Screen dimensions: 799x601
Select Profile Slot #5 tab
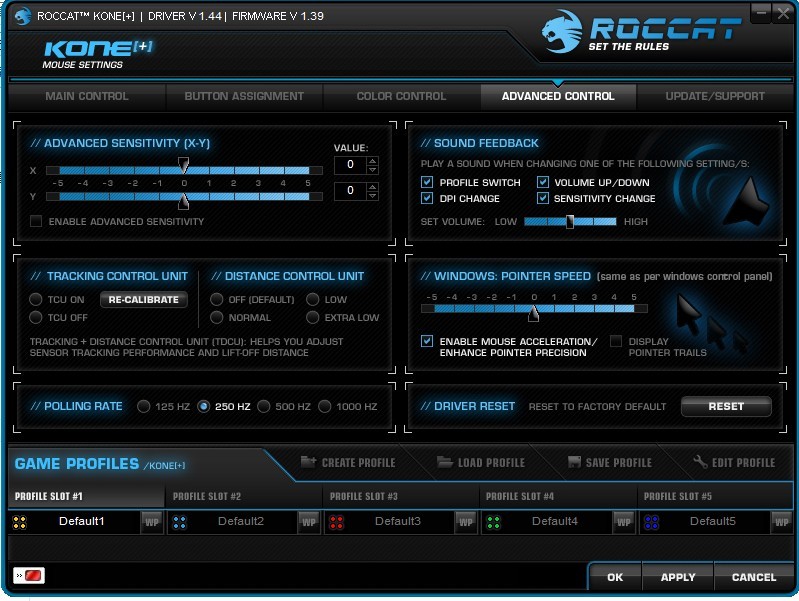tap(715, 497)
